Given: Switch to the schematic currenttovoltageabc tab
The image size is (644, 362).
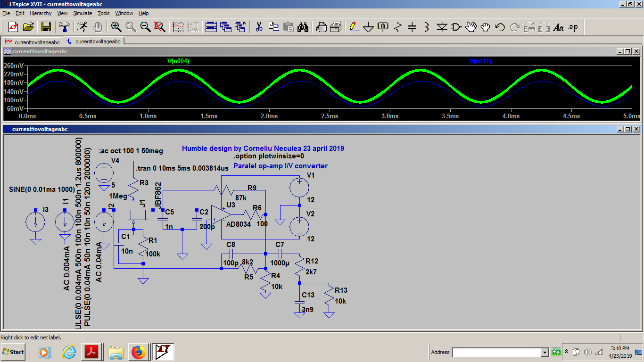Looking at the screenshot, I should coord(93,41).
